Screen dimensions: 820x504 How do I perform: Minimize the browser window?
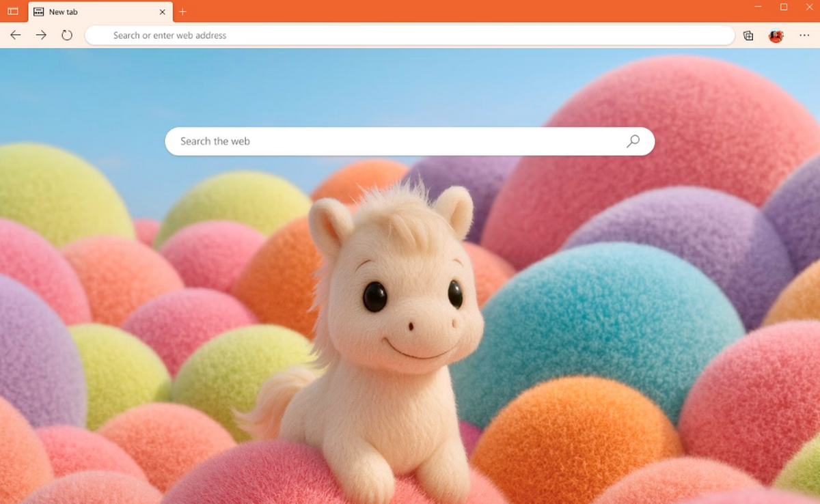pos(758,8)
